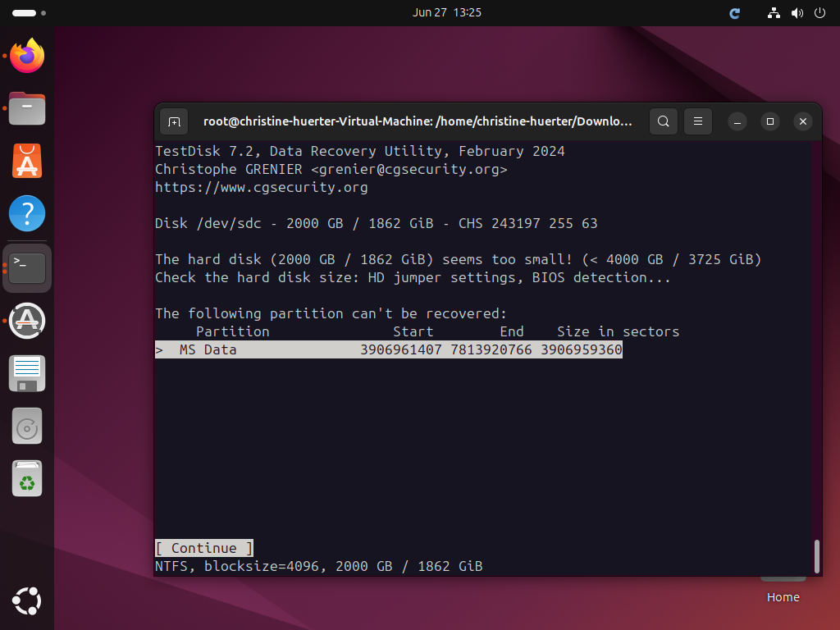The height and width of the screenshot is (630, 840).
Task: Launch Ubuntu App Center from dock
Action: pyautogui.click(x=27, y=161)
